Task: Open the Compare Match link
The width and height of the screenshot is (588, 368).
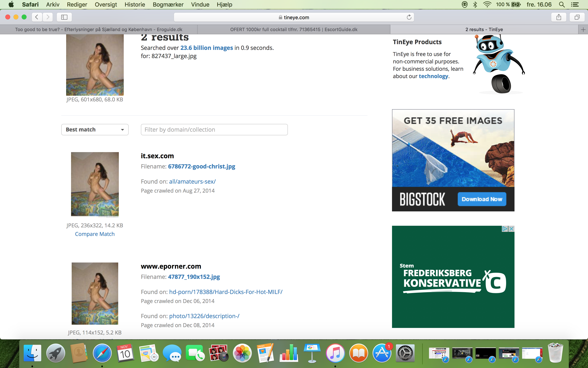Action: [95, 234]
